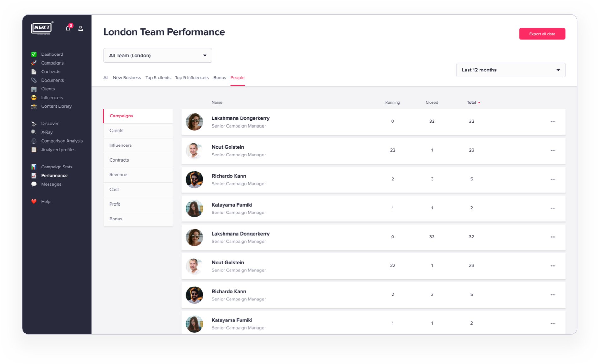Click the Influencers sunglasses emoji icon
This screenshot has width=599, height=364.
pyautogui.click(x=34, y=98)
